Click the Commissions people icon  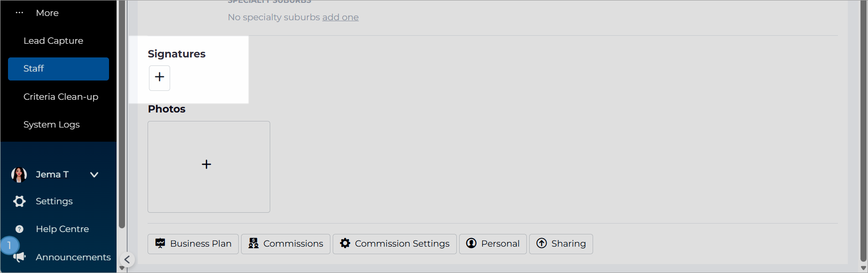click(253, 243)
